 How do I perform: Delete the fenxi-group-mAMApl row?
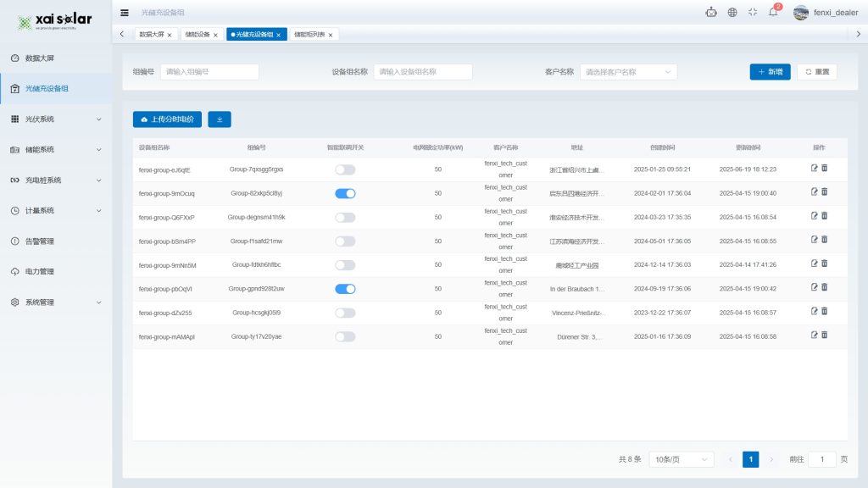(x=825, y=335)
